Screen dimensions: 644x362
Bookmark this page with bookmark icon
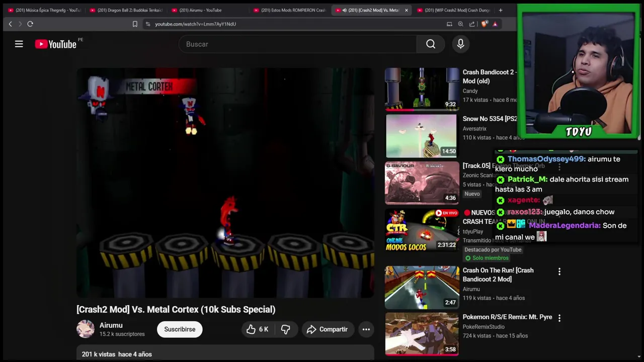coord(135,24)
